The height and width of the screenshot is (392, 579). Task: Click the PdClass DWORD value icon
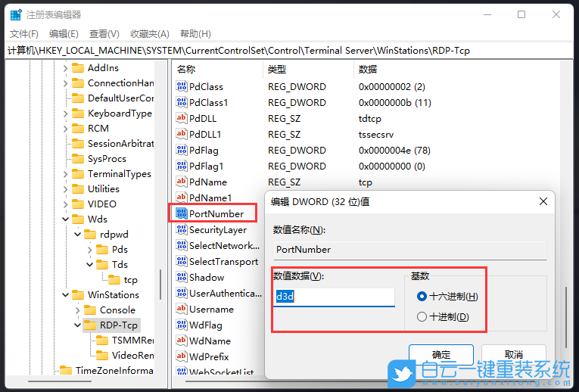[182, 86]
